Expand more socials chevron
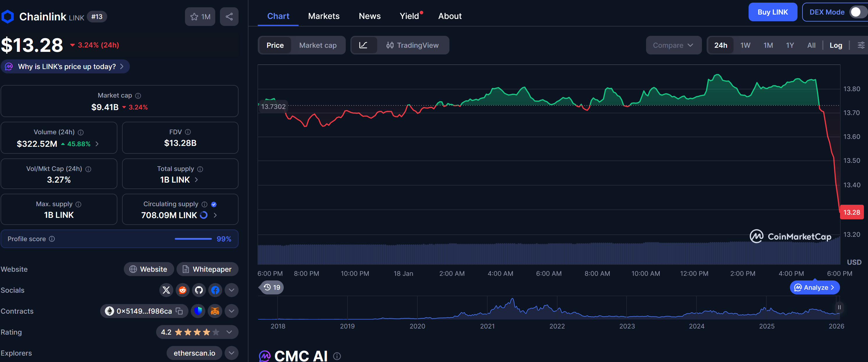The height and width of the screenshot is (362, 868). click(x=232, y=290)
